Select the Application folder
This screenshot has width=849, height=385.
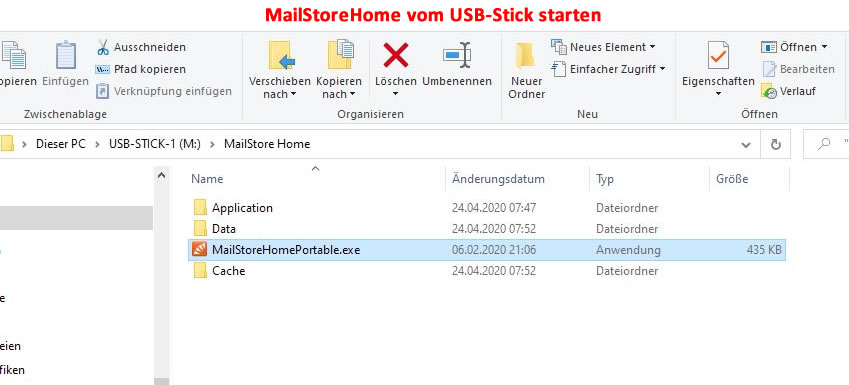click(x=487, y=207)
